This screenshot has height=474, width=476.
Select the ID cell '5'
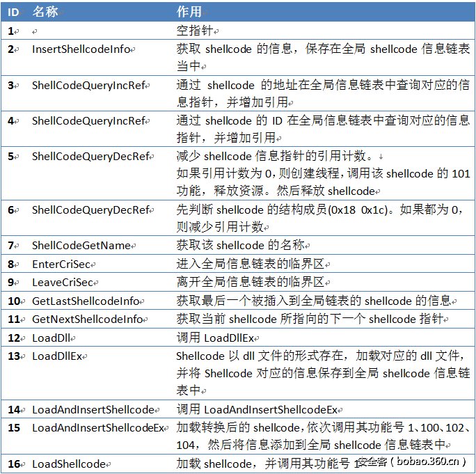[10, 157]
